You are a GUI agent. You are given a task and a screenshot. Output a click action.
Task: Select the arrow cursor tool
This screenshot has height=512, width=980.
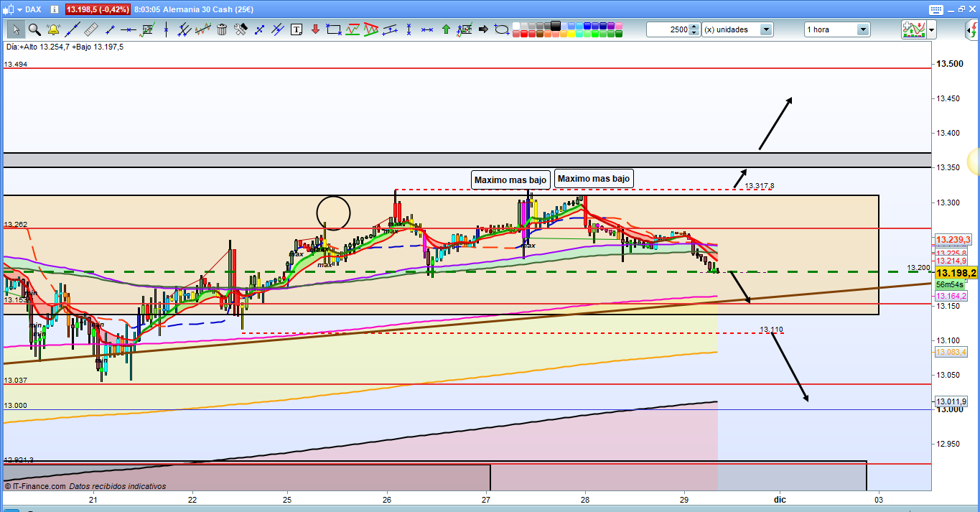click(x=16, y=29)
